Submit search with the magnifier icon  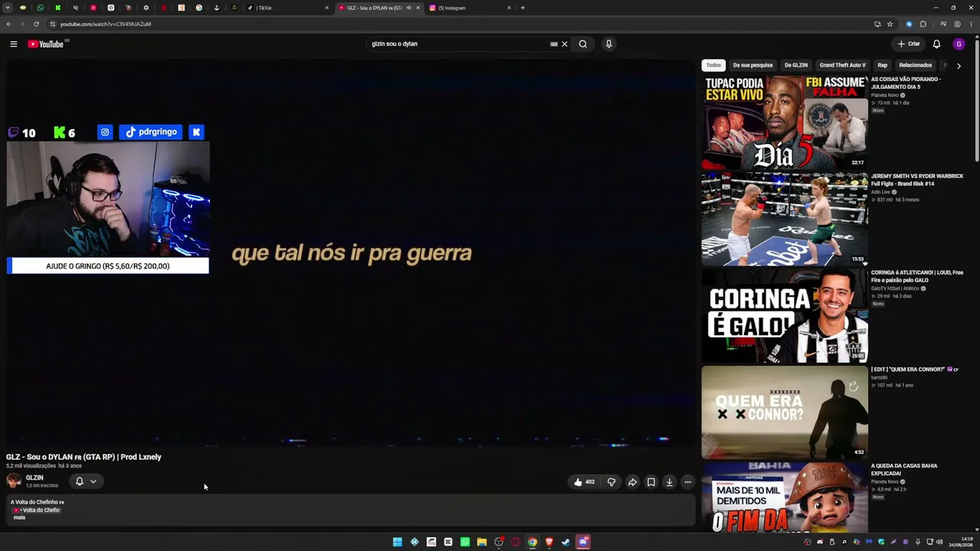click(583, 44)
